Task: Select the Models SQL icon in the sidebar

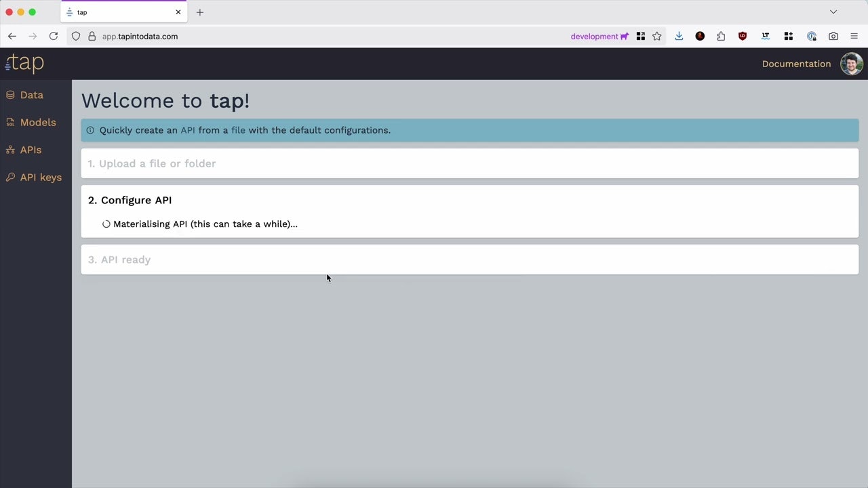Action: (10, 122)
